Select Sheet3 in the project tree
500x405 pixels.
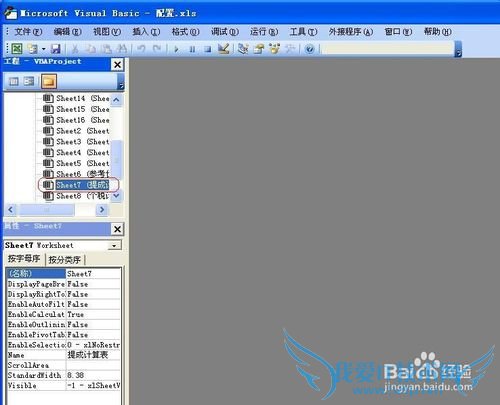76,142
